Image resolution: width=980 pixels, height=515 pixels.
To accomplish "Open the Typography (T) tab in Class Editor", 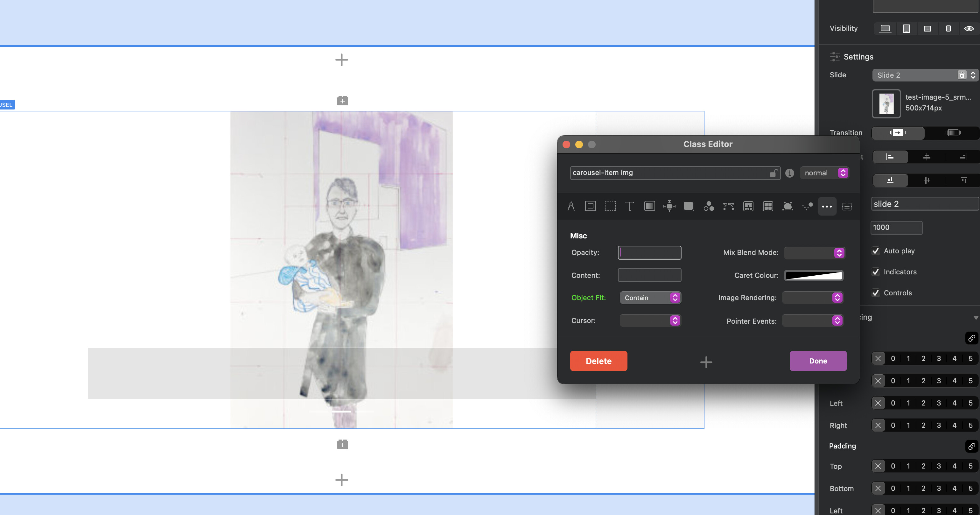I will (629, 206).
